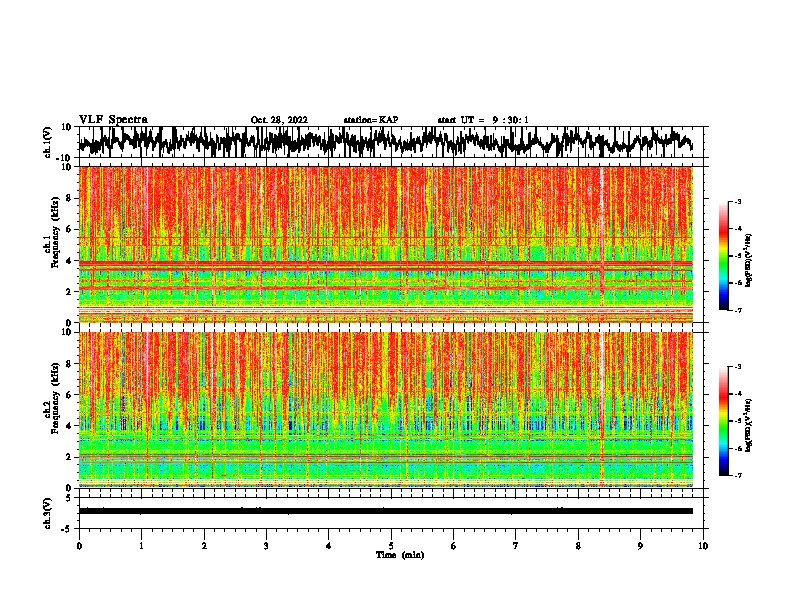Click the ch.2 'Frequency (kHz)' axis label
The image size is (792, 612).
[55, 398]
